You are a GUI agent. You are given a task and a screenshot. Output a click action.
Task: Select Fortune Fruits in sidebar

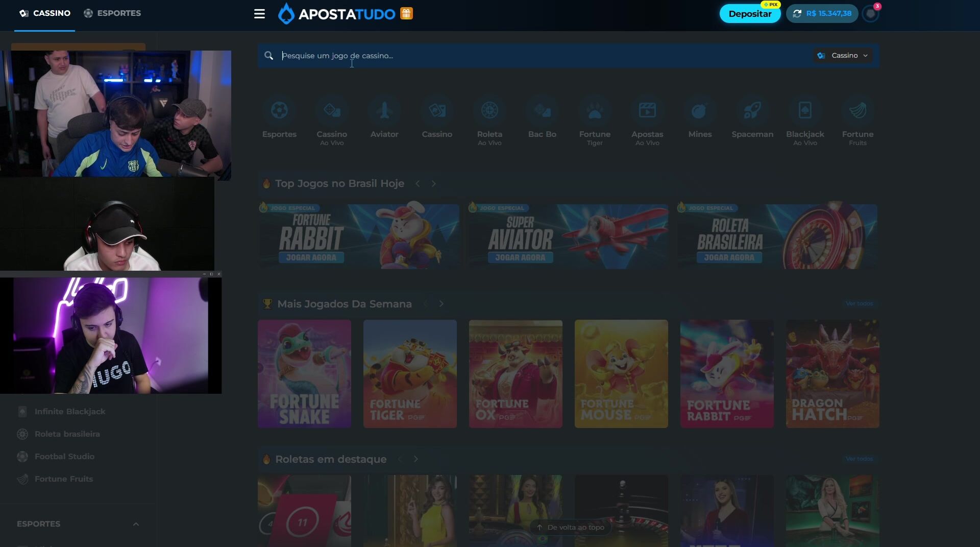click(64, 479)
